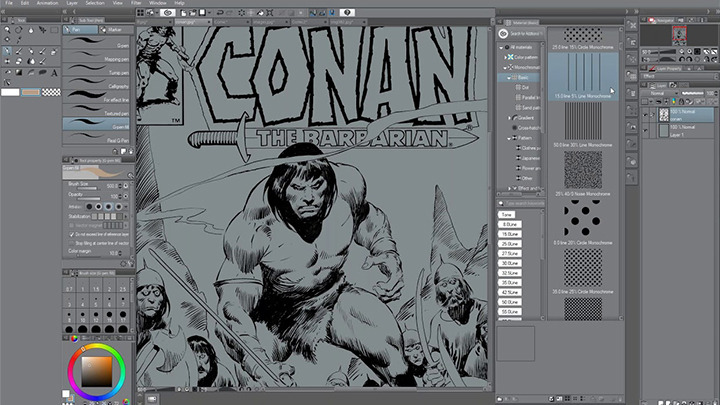Expand the Color pattern material folder
720x405 pixels.
click(x=506, y=56)
